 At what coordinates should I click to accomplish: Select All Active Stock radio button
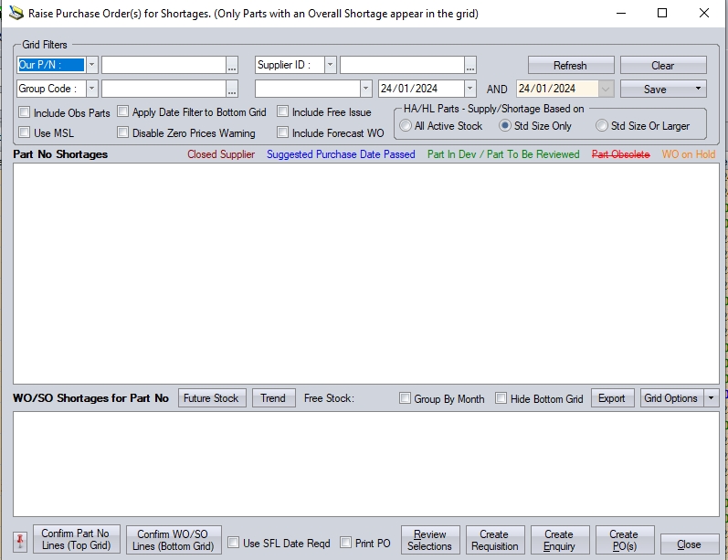tap(406, 126)
